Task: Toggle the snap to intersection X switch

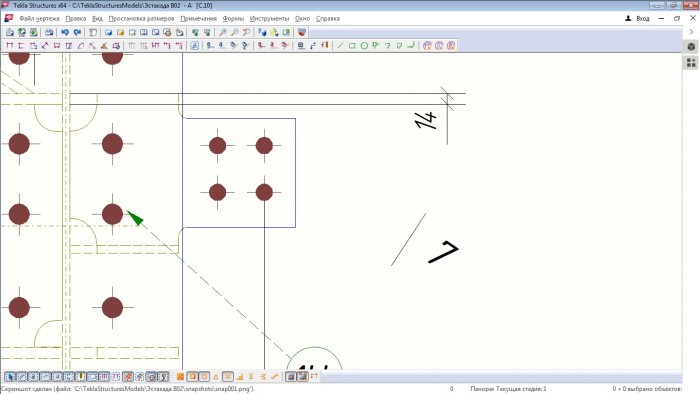Action: click(228, 377)
